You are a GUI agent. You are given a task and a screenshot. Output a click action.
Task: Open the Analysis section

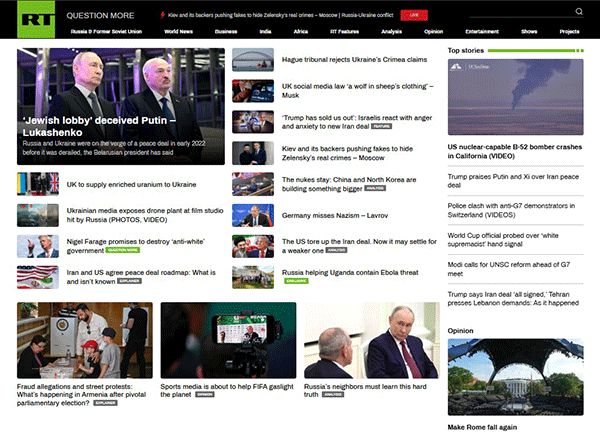(391, 32)
